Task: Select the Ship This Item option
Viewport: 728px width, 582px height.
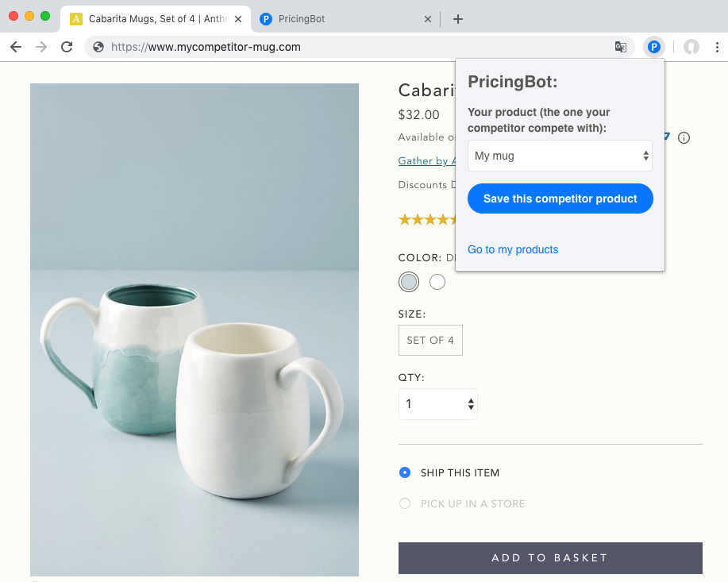Action: [405, 472]
